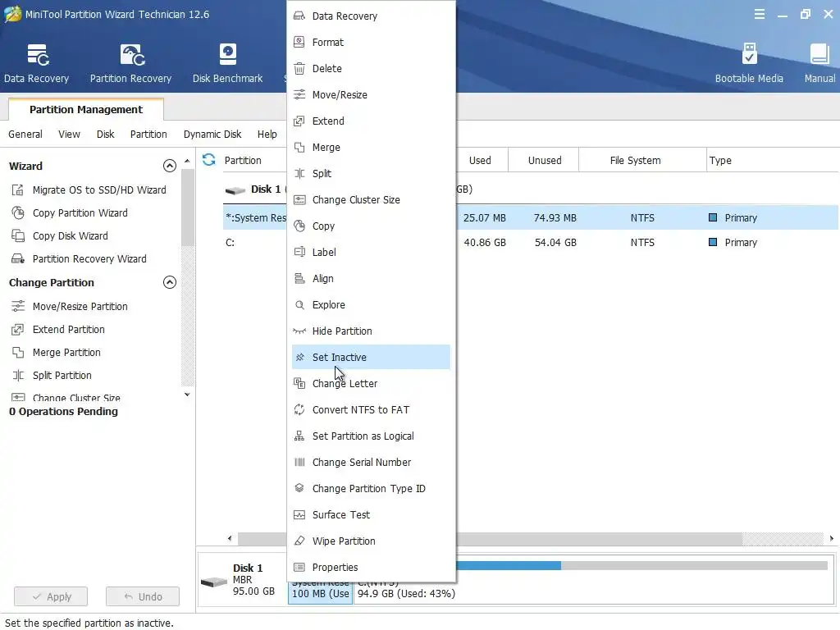Refresh the partition list
The image size is (840, 630).
coord(209,160)
